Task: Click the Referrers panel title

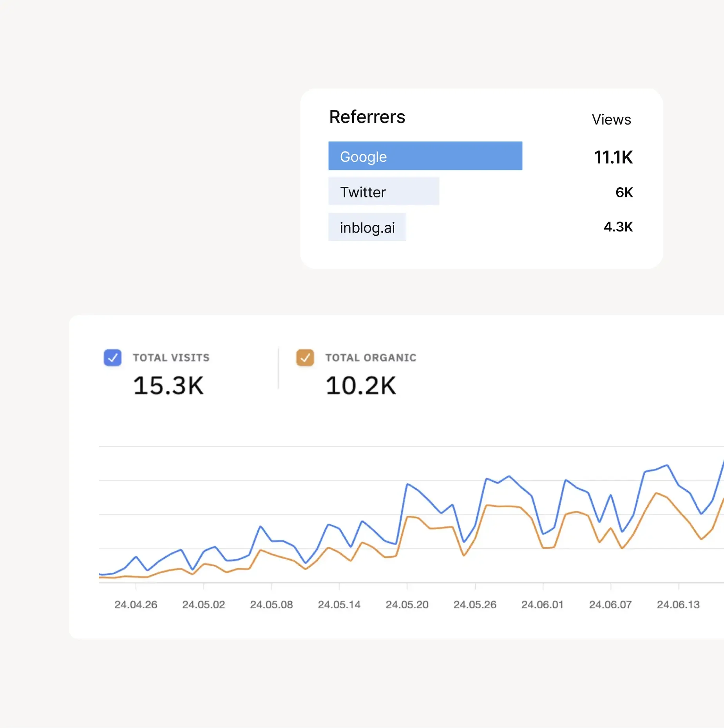Action: 367,117
